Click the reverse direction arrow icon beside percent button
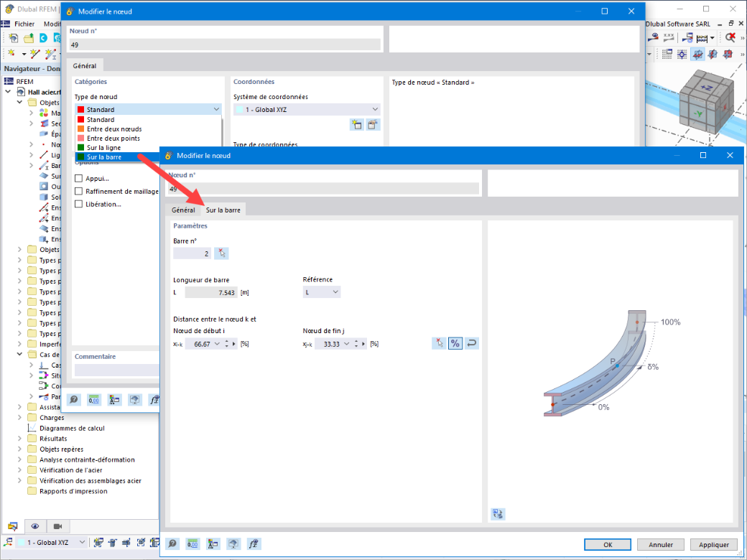This screenshot has width=747, height=560. [x=472, y=343]
